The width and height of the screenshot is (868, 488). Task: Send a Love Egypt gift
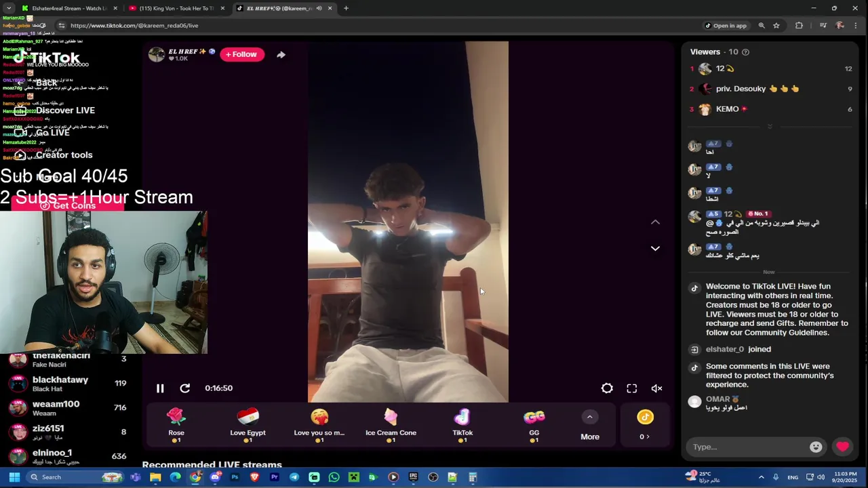248,426
